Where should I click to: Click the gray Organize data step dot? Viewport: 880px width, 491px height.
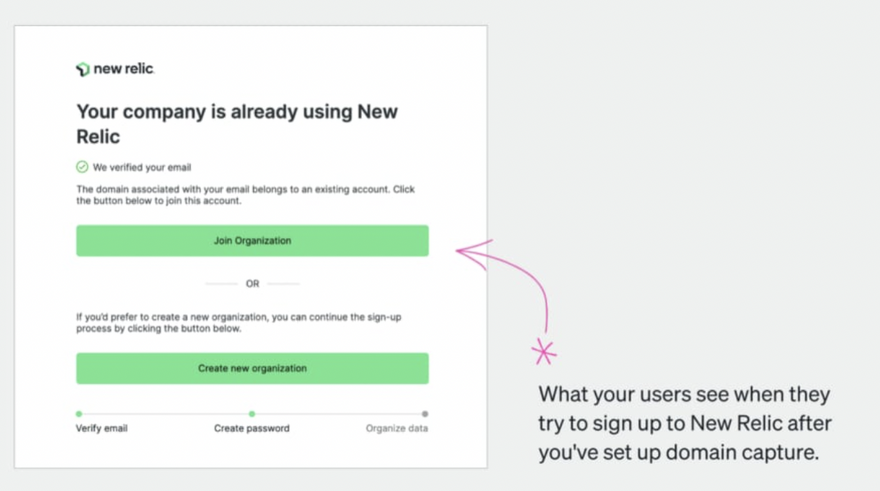425,413
